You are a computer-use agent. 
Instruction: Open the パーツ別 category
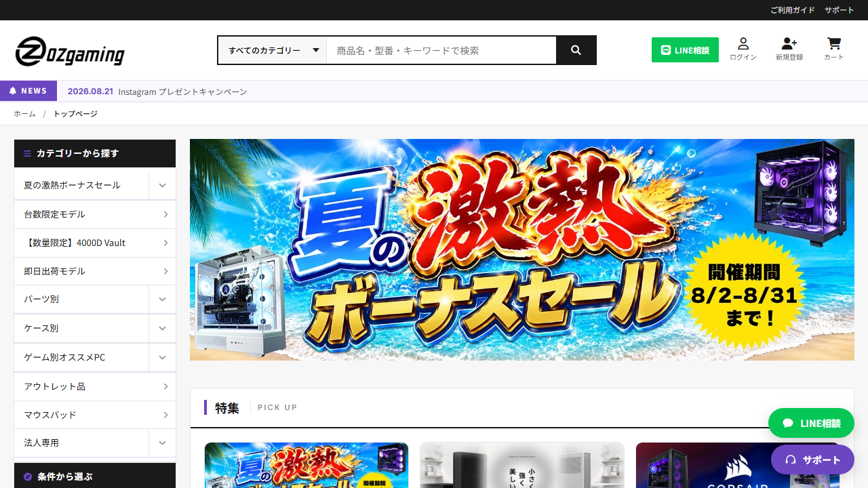(x=81, y=299)
